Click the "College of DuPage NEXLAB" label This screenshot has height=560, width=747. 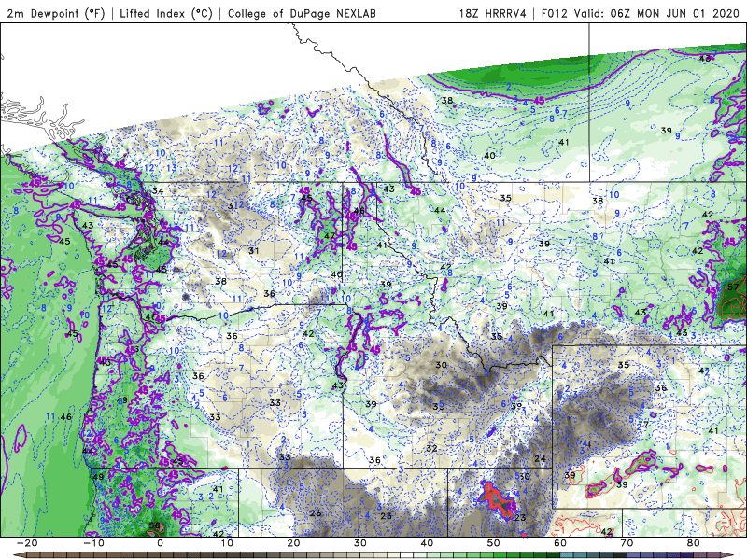(302, 13)
